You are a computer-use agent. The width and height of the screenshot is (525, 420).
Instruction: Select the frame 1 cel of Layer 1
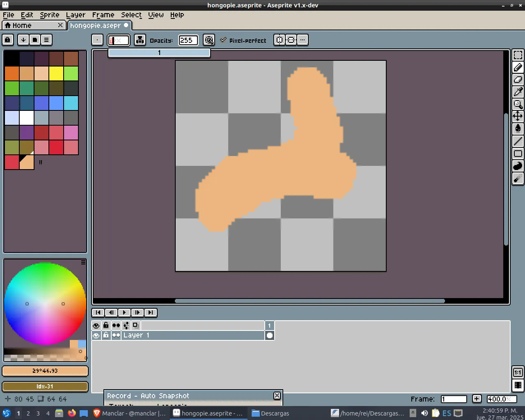(x=270, y=335)
